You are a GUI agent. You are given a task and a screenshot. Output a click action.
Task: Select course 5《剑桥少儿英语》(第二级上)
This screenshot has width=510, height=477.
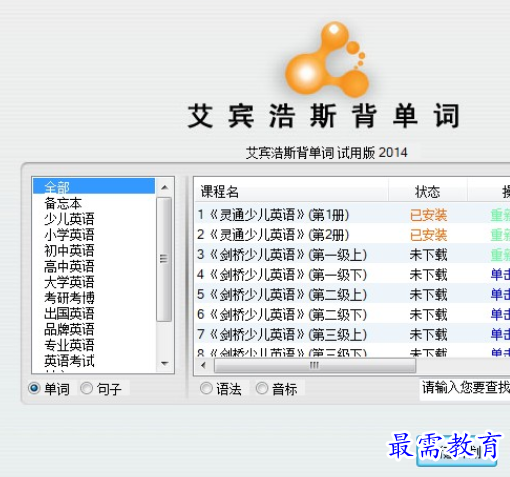[x=282, y=295]
